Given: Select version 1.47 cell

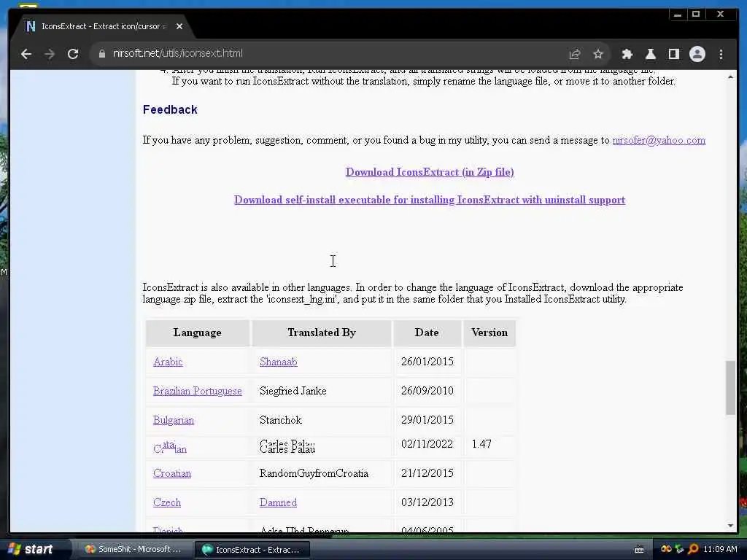Looking at the screenshot, I should point(481,444).
